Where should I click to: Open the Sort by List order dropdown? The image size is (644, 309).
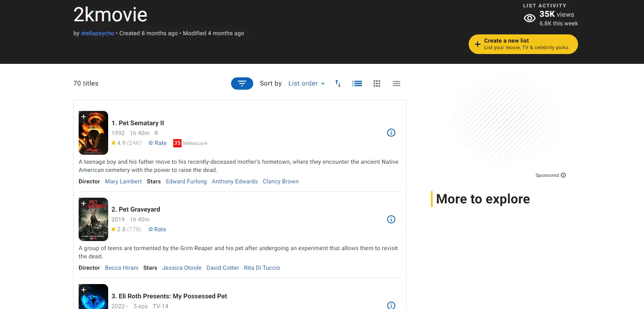coord(306,83)
